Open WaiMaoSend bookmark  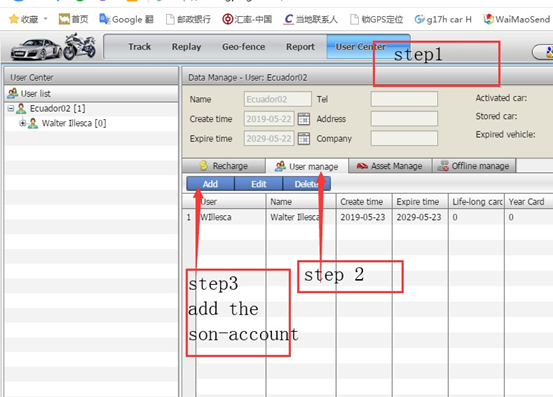click(x=517, y=19)
